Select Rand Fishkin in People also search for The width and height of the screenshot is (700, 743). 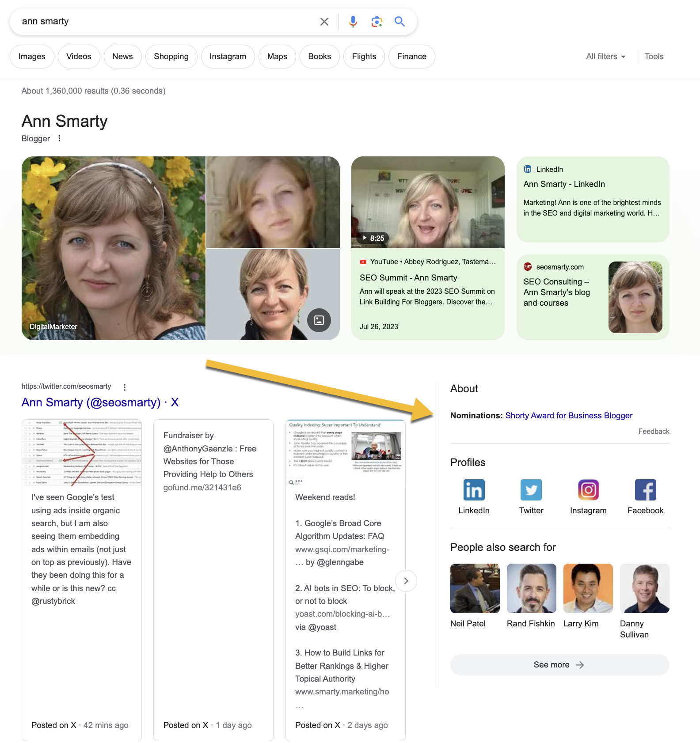tap(531, 596)
